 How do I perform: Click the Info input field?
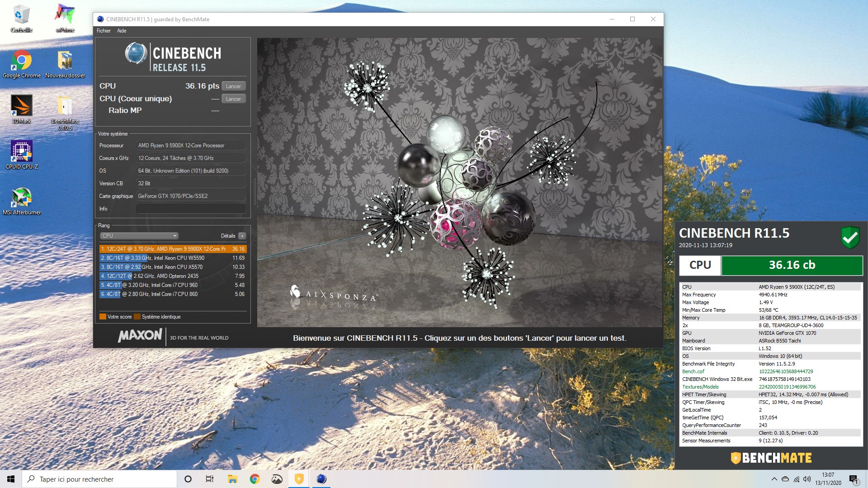coord(191,209)
